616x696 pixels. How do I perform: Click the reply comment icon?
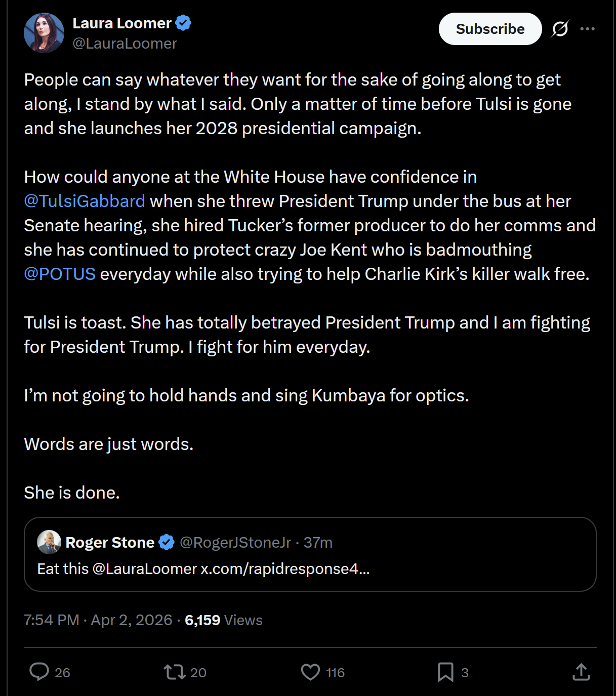point(39,672)
